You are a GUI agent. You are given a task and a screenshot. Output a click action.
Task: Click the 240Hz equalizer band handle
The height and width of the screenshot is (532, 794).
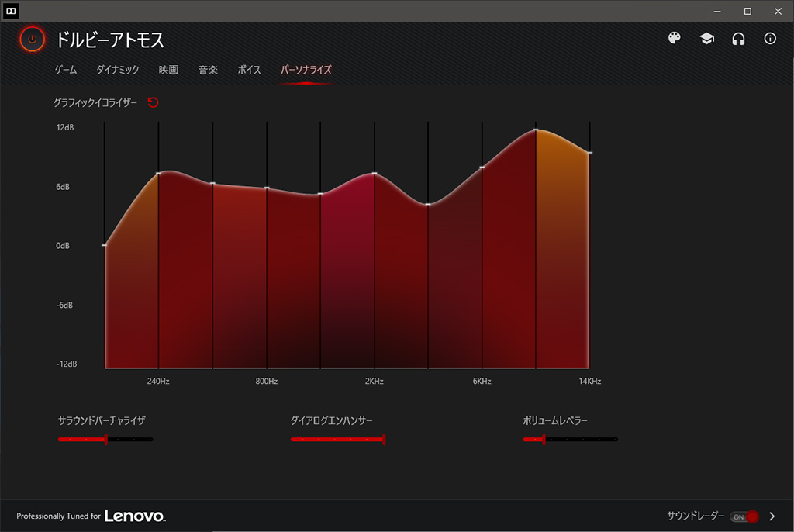[x=158, y=173]
